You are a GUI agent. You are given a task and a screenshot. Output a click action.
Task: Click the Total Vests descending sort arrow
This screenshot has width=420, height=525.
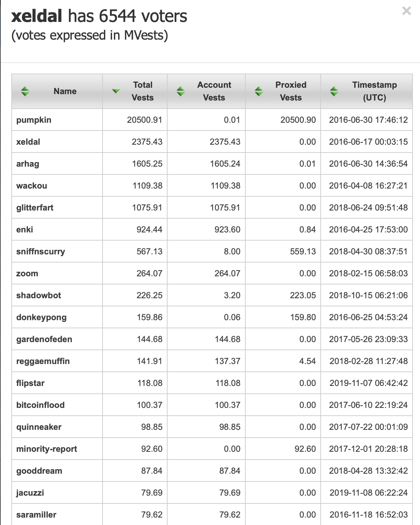pyautogui.click(x=116, y=91)
